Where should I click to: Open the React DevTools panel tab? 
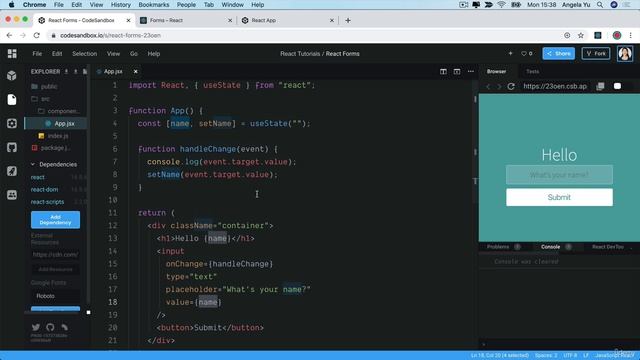608,247
